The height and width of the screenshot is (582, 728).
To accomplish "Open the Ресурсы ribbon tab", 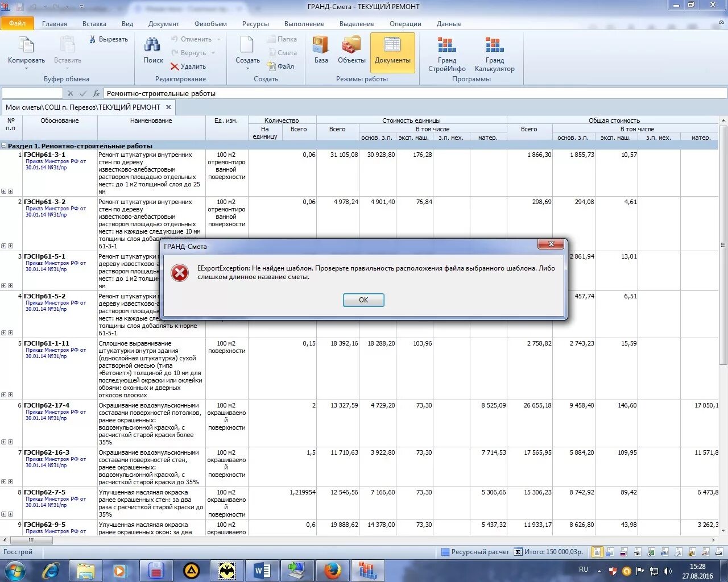I will click(x=255, y=24).
